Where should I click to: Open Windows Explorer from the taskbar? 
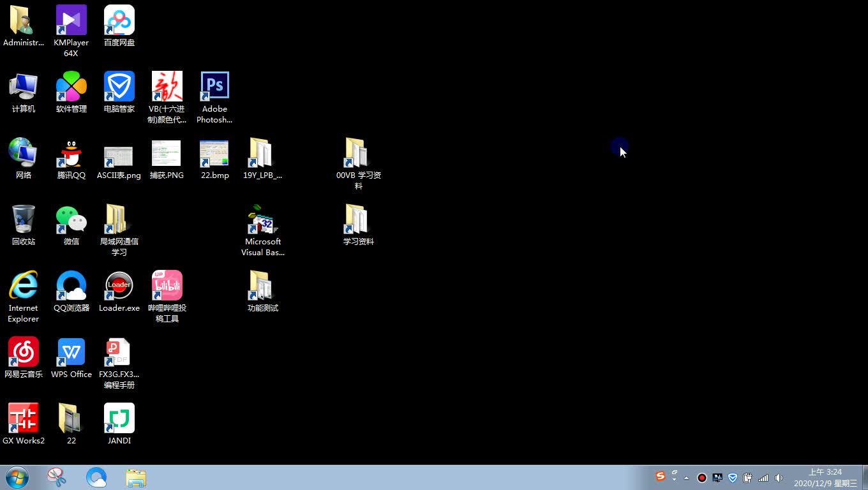point(136,477)
